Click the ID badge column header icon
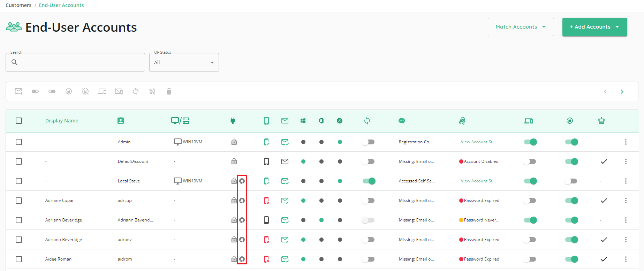 121,121
